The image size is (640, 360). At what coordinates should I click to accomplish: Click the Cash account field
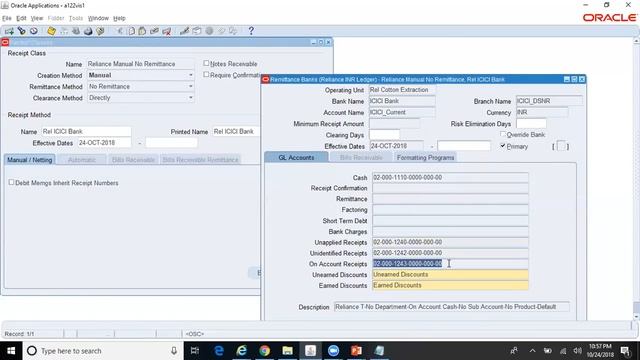(x=450, y=178)
